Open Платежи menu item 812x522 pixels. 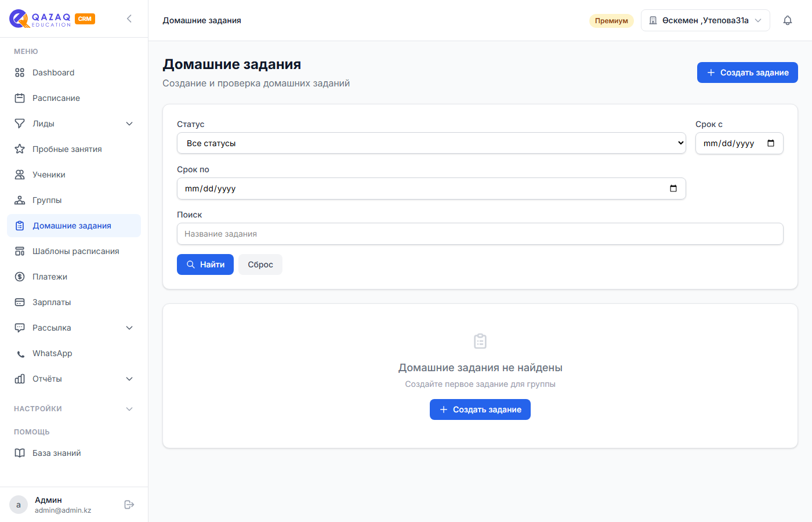pyautogui.click(x=74, y=277)
